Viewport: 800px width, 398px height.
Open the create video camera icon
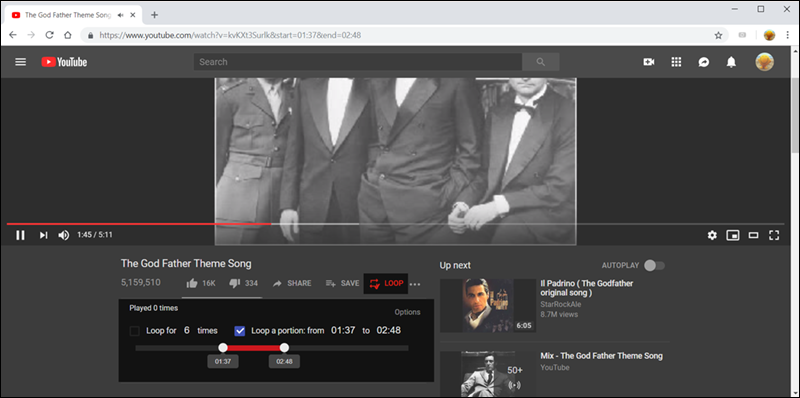[649, 62]
